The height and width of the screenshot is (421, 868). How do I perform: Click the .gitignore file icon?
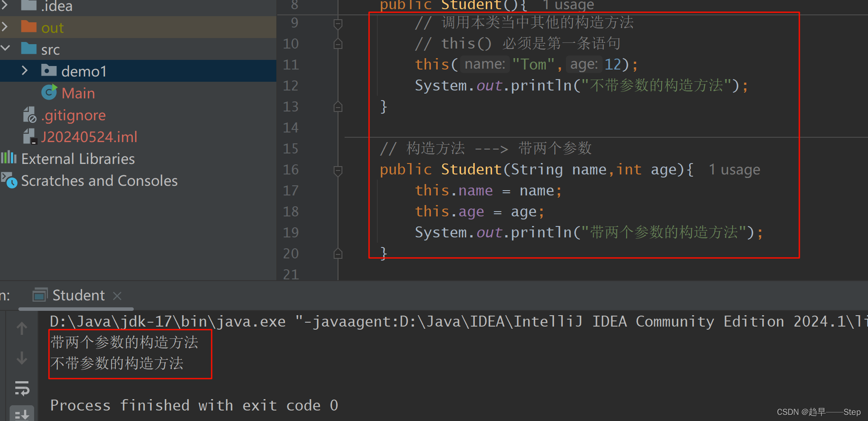click(29, 115)
